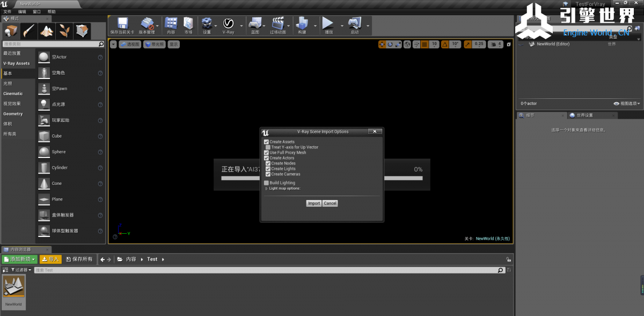
Task: Click the 播放 play toolbar icon
Action: tap(328, 23)
